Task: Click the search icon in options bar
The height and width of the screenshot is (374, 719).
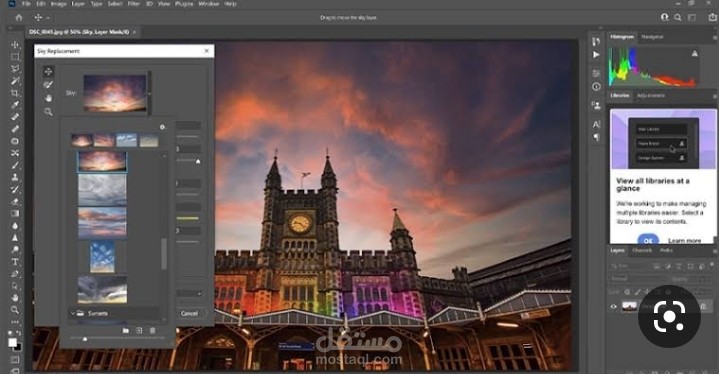Action: [678, 17]
